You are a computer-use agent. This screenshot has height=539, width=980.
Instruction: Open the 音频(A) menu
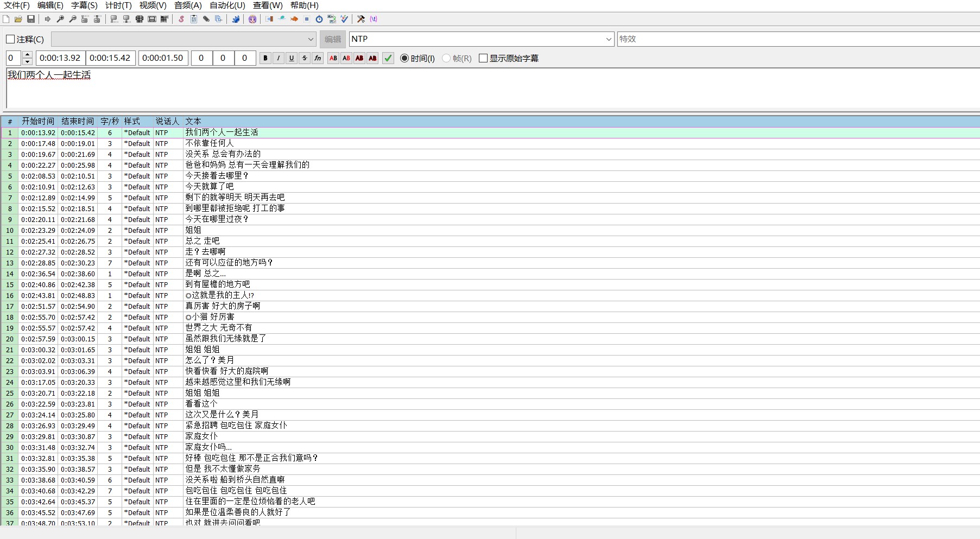click(188, 5)
